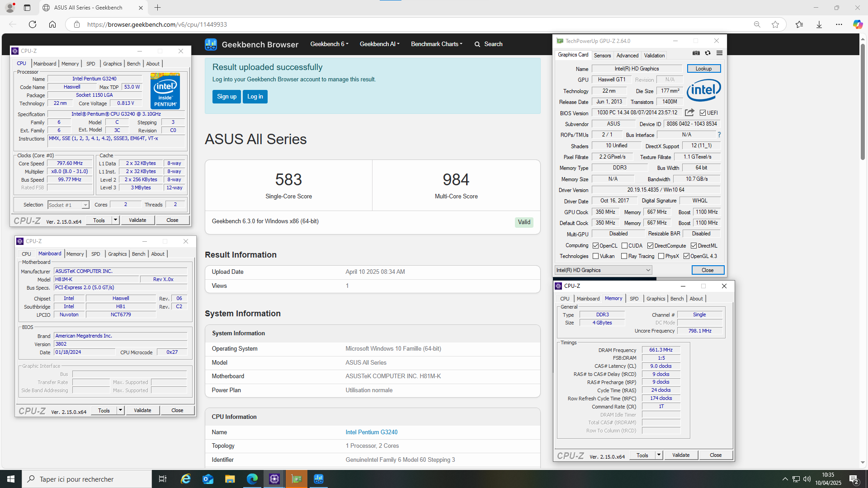The width and height of the screenshot is (868, 488).
Task: Toggle the OpenCL checkbox
Action: 595,246
